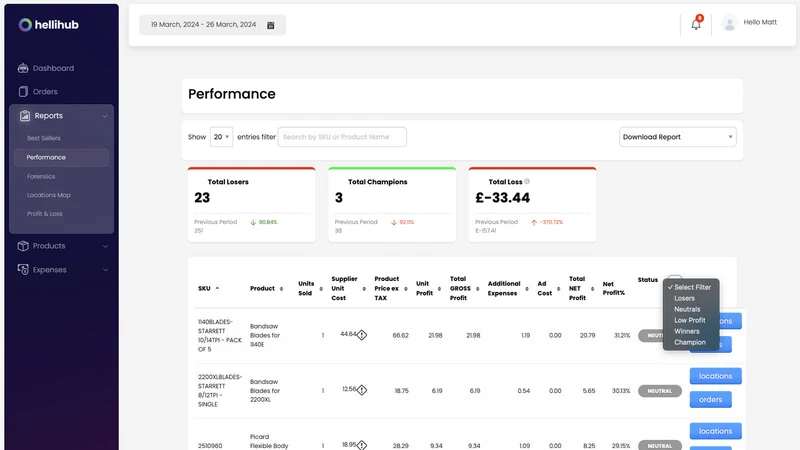This screenshot has width=800, height=450.
Task: Expand the Expenses menu chevron
Action: [x=105, y=270]
